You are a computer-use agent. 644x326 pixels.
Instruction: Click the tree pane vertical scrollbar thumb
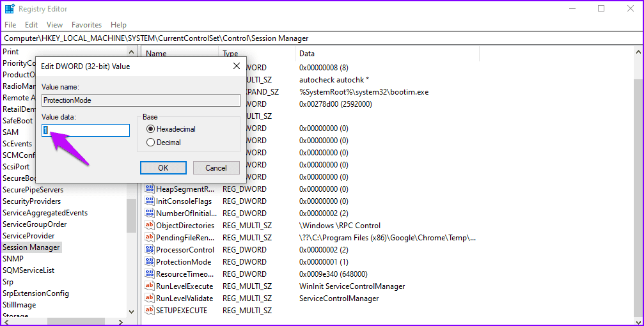132,216
